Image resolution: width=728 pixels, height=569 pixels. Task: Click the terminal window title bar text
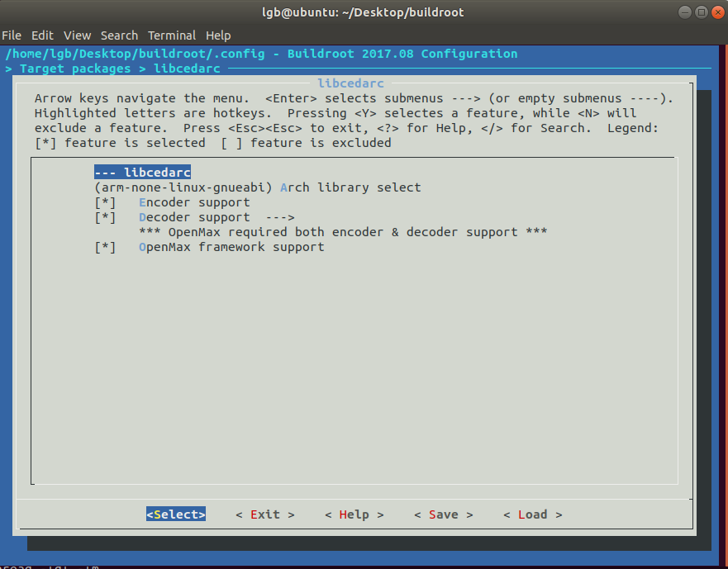(x=363, y=12)
